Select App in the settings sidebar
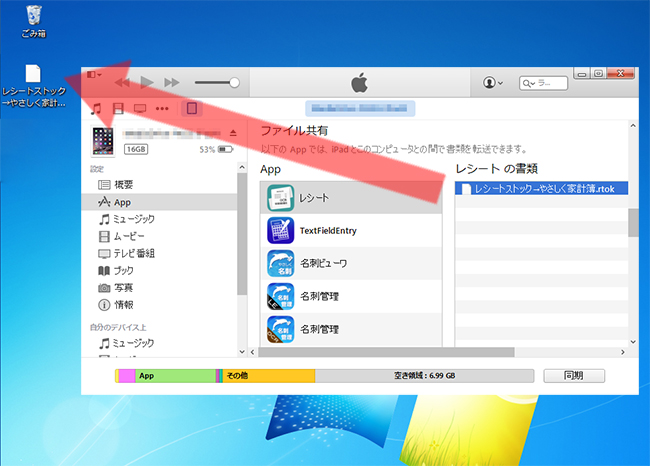This screenshot has height=466, width=650. tap(160, 202)
